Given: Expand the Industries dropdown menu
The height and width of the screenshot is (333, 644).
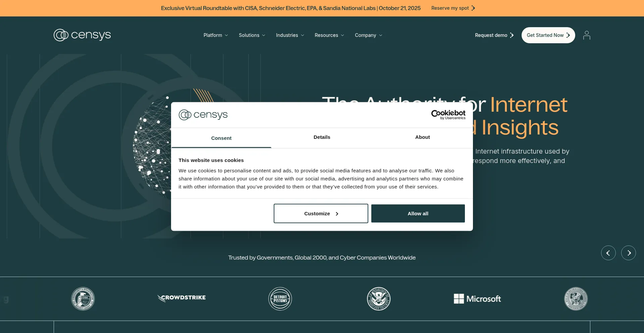Looking at the screenshot, I should [x=290, y=35].
